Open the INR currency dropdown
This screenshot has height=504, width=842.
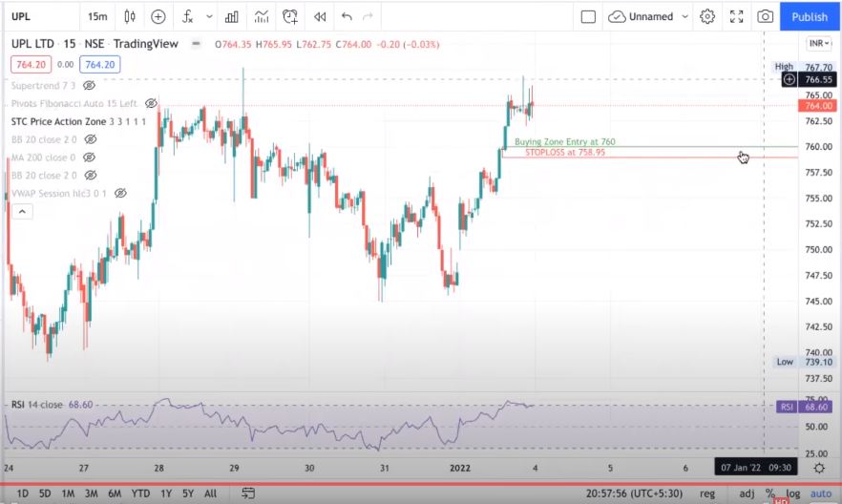tap(819, 44)
